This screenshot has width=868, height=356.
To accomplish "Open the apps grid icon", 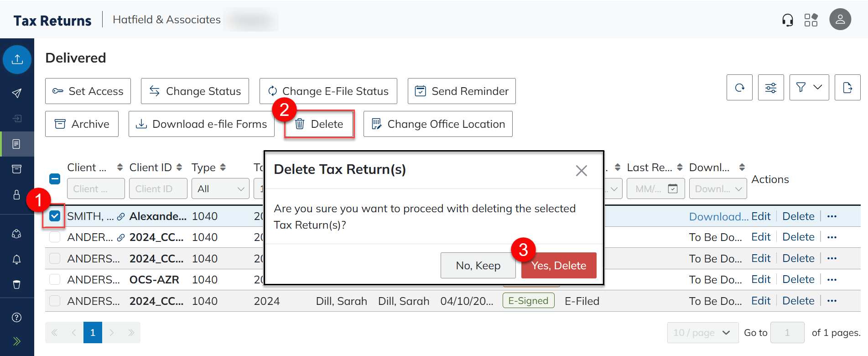I will (811, 20).
